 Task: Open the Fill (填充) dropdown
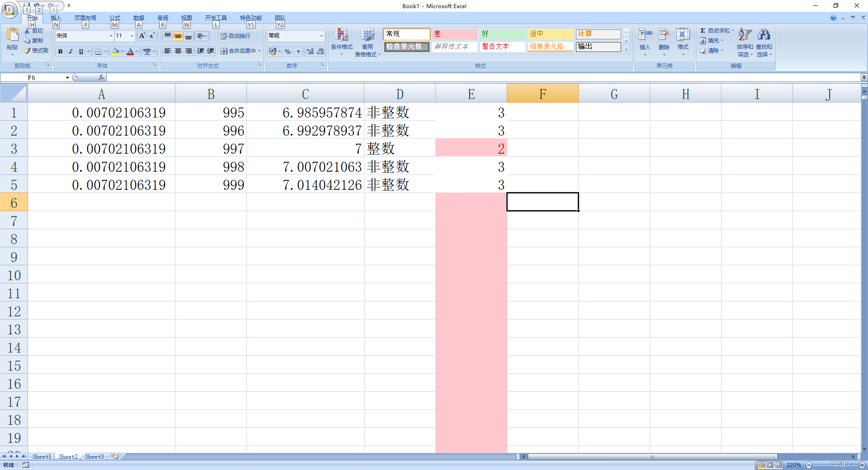tap(712, 41)
